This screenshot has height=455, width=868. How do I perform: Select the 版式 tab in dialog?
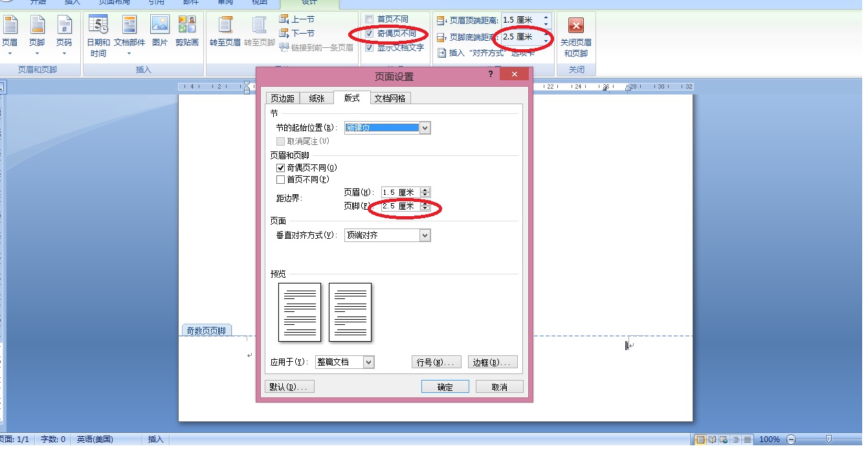coord(351,98)
